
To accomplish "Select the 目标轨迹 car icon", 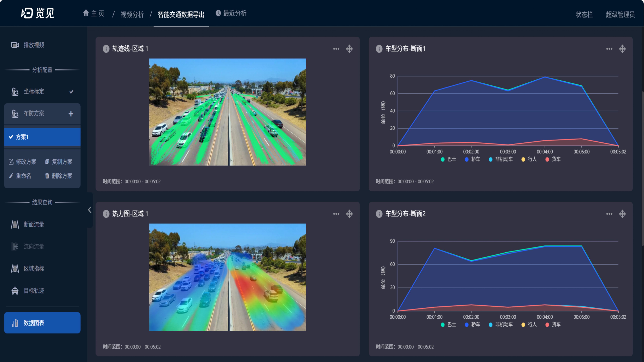I will [x=15, y=291].
